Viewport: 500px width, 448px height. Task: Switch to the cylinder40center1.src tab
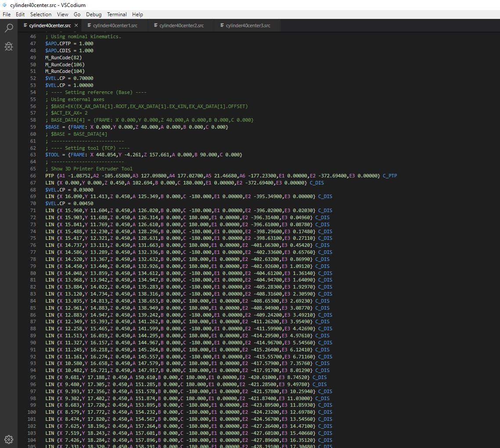click(115, 25)
